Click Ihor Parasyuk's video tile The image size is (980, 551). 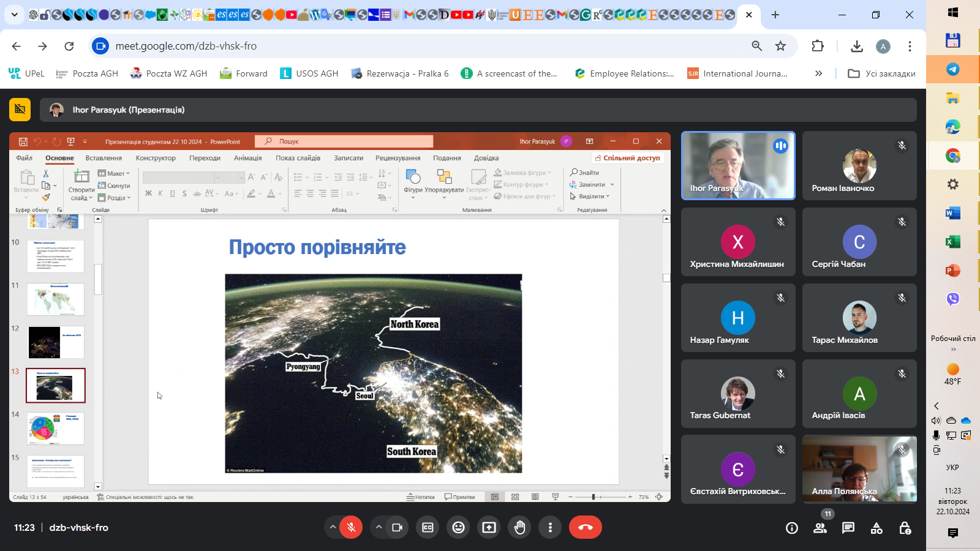point(738,165)
